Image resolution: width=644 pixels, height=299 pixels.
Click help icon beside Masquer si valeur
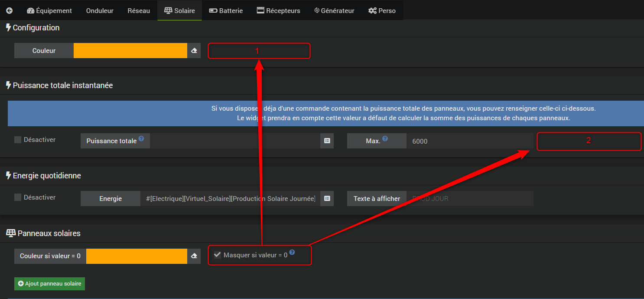[292, 252]
